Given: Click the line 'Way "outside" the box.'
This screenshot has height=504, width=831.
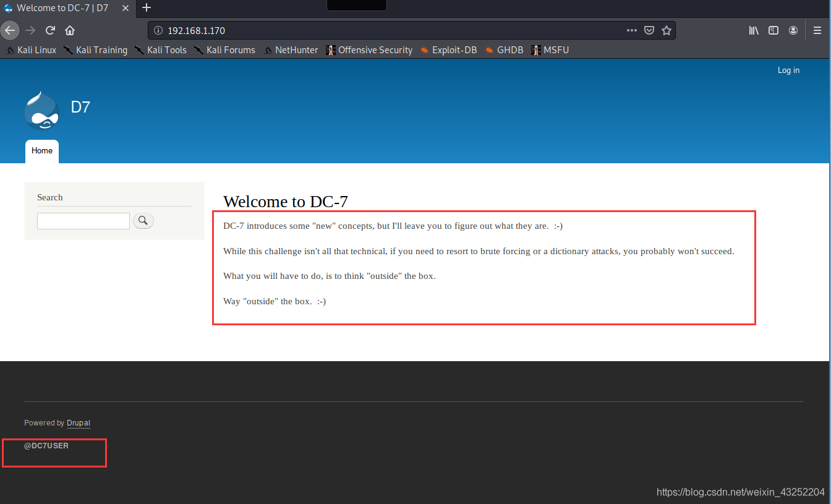Looking at the screenshot, I should point(275,301).
